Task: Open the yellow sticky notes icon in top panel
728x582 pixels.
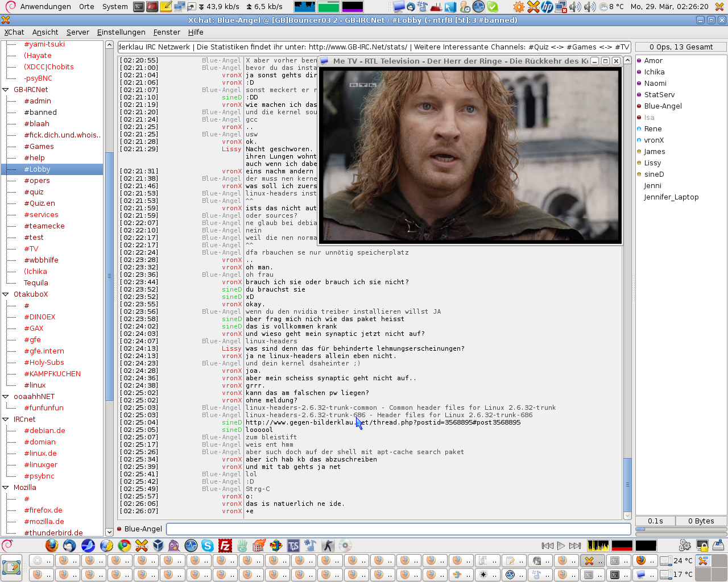Action: (x=166, y=6)
